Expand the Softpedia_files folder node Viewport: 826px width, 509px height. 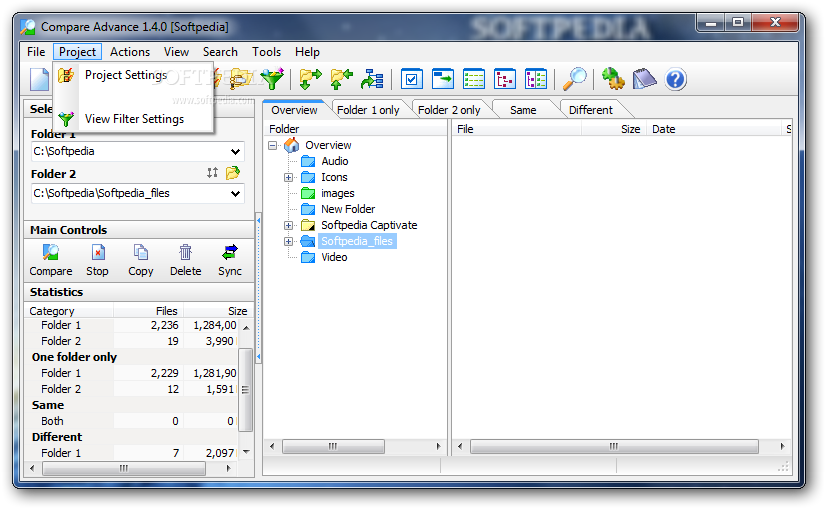pos(288,241)
